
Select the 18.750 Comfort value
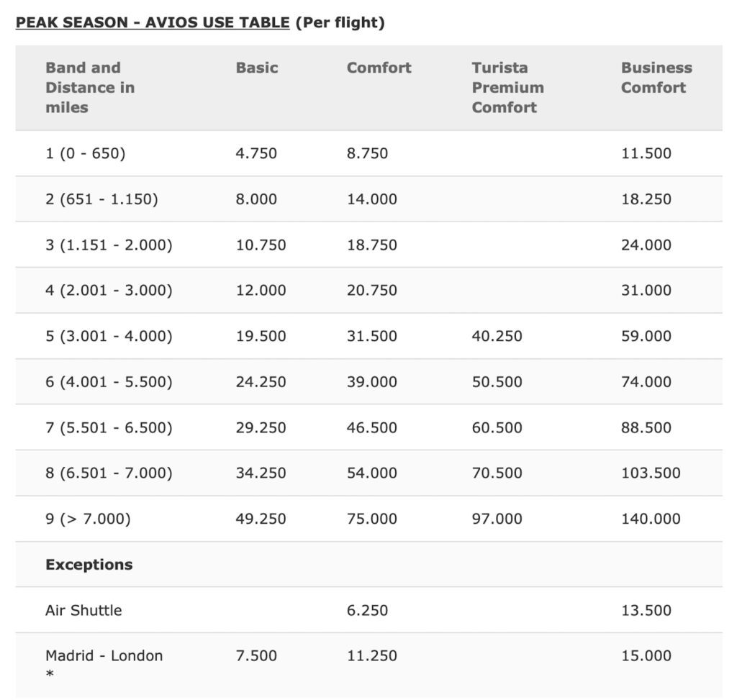tap(372, 245)
